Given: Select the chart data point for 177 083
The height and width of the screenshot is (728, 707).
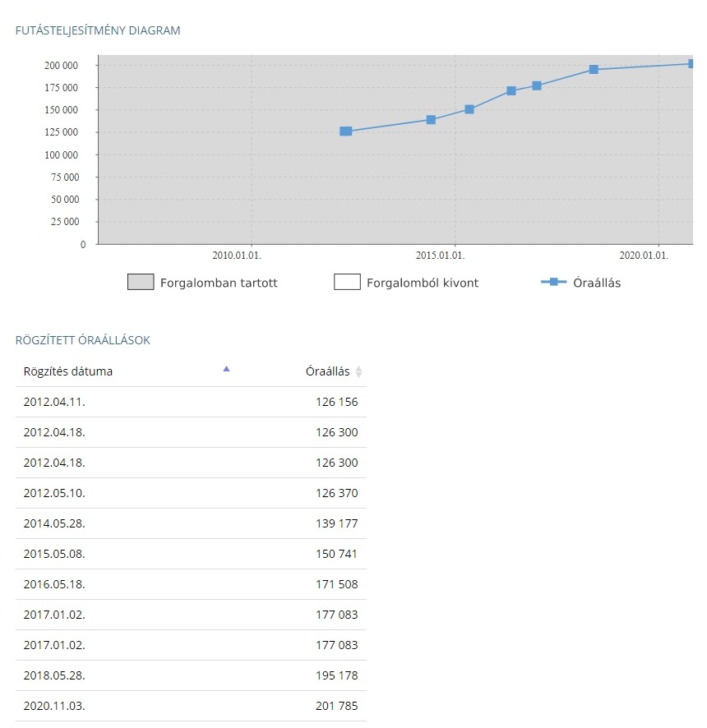Looking at the screenshot, I should [x=537, y=86].
